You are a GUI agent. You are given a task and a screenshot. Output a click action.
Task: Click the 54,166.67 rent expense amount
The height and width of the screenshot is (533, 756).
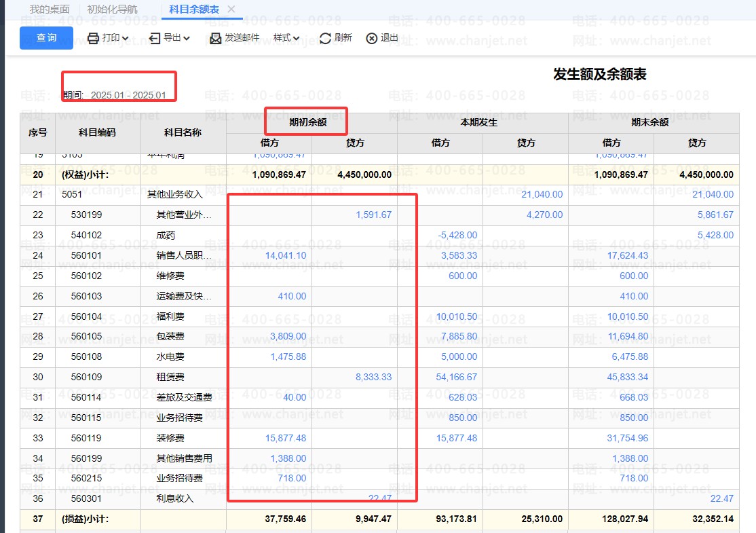coord(456,377)
